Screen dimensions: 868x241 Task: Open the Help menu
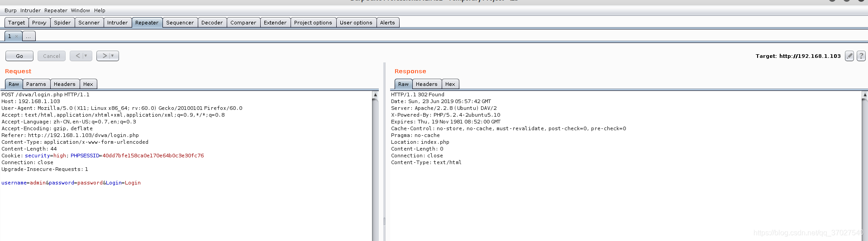(100, 10)
